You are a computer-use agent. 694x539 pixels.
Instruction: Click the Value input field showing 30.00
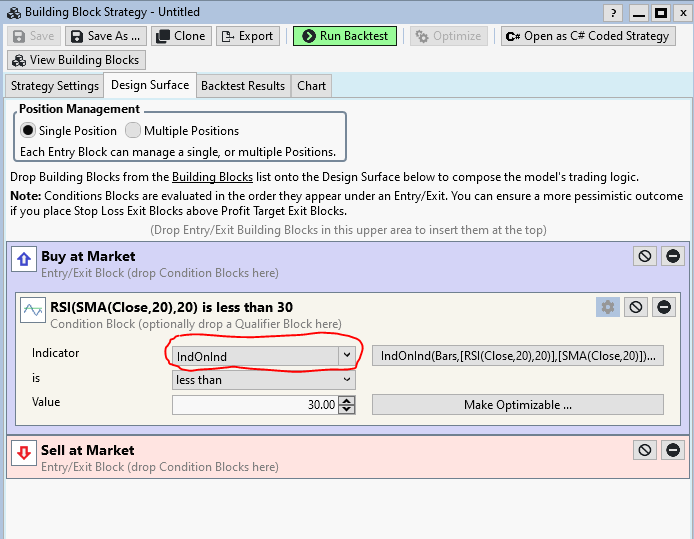(255, 405)
